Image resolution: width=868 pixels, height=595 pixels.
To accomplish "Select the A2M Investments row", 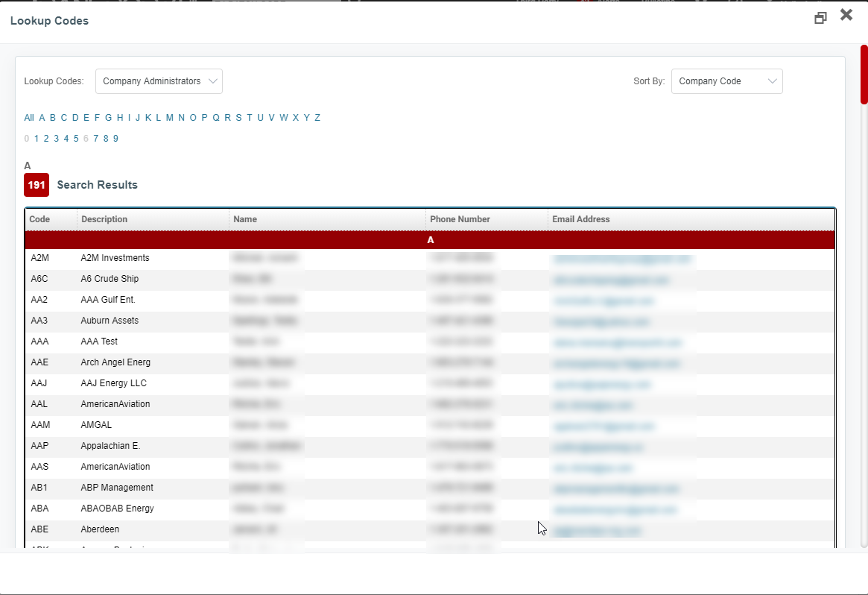I will point(115,258).
